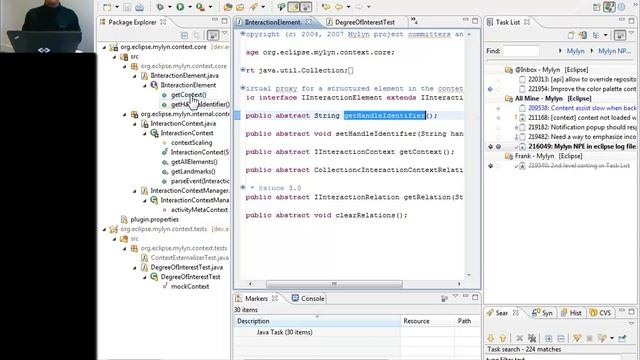Select Java Task (30 items) row
Screen dimensions: 640x360
284,332
